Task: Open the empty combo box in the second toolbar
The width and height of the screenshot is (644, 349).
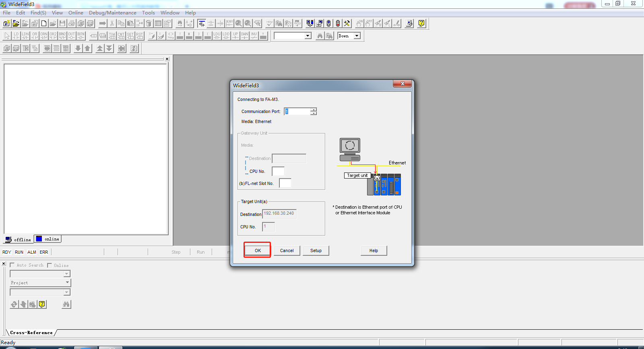Action: (x=308, y=36)
